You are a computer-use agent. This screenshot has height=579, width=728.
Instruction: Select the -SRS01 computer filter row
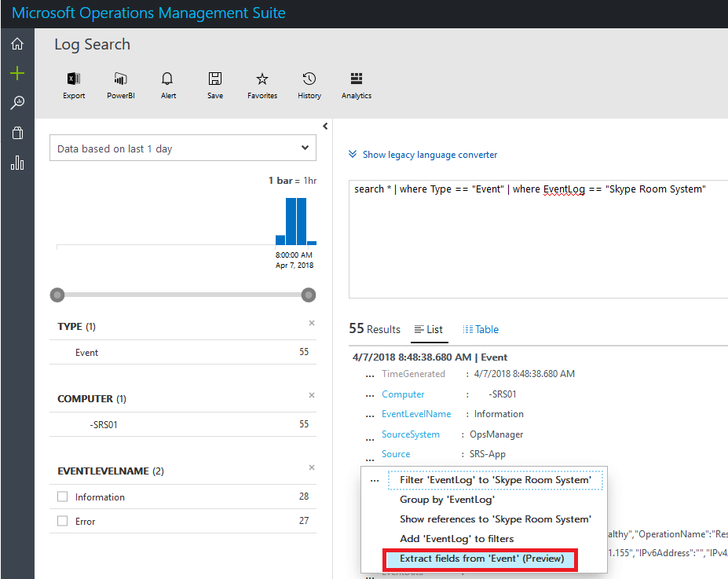coord(183,424)
